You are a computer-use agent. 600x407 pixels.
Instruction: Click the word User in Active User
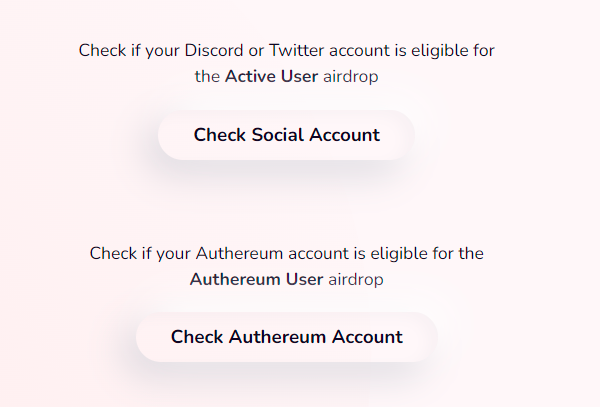coord(299,76)
